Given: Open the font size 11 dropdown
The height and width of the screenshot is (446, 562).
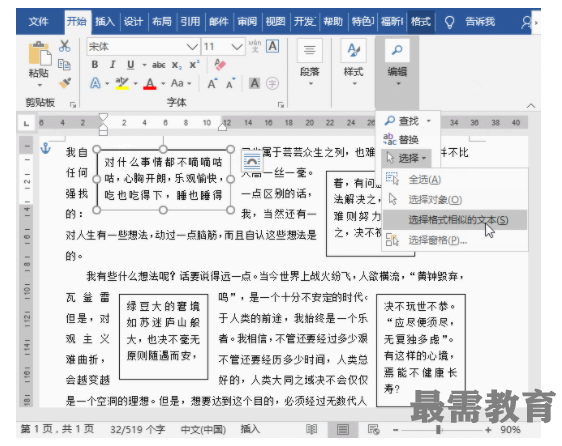Looking at the screenshot, I should [237, 47].
